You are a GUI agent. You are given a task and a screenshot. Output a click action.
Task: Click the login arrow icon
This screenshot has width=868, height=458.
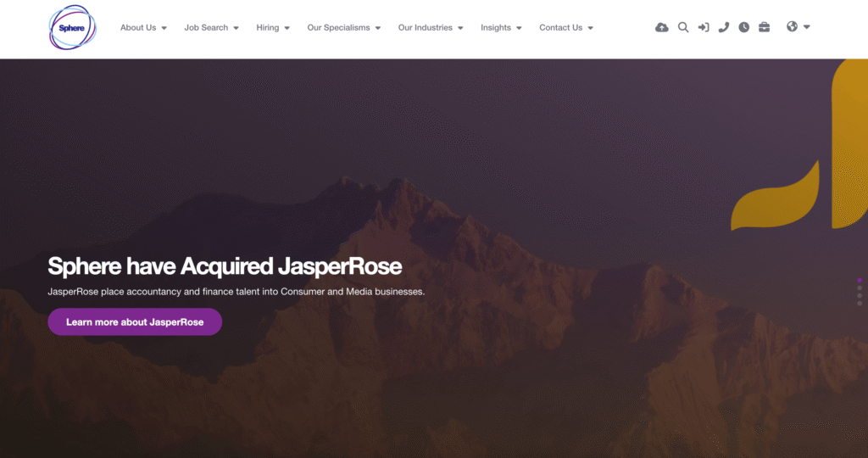pyautogui.click(x=704, y=27)
